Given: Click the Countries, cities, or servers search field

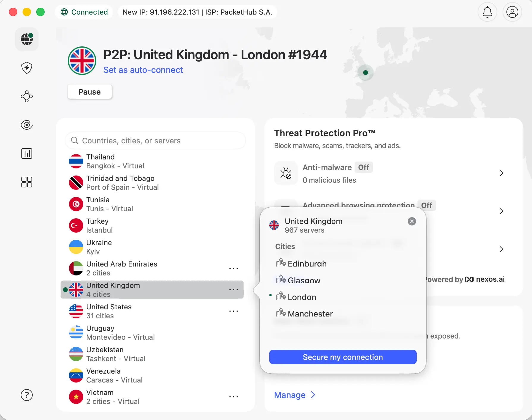Looking at the screenshot, I should (x=155, y=140).
